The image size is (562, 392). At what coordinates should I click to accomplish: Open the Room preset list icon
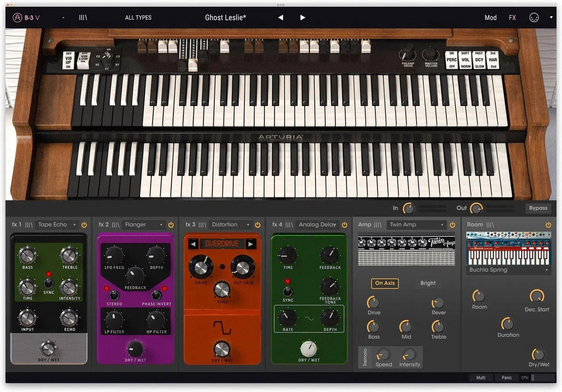pos(490,225)
